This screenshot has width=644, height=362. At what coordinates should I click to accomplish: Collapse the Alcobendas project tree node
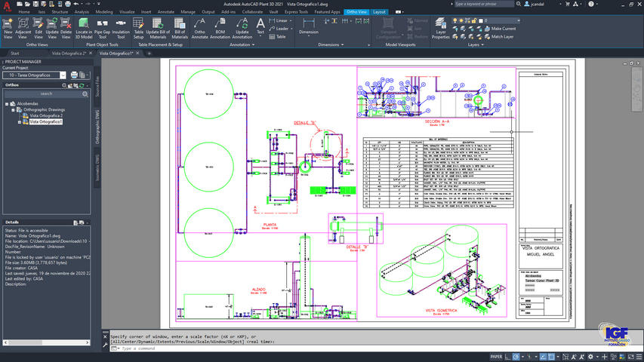(7, 103)
